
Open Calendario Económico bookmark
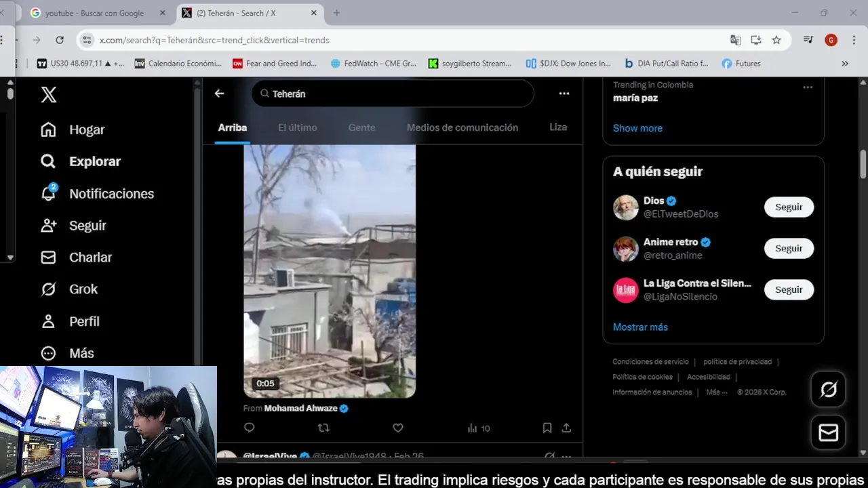pos(178,63)
